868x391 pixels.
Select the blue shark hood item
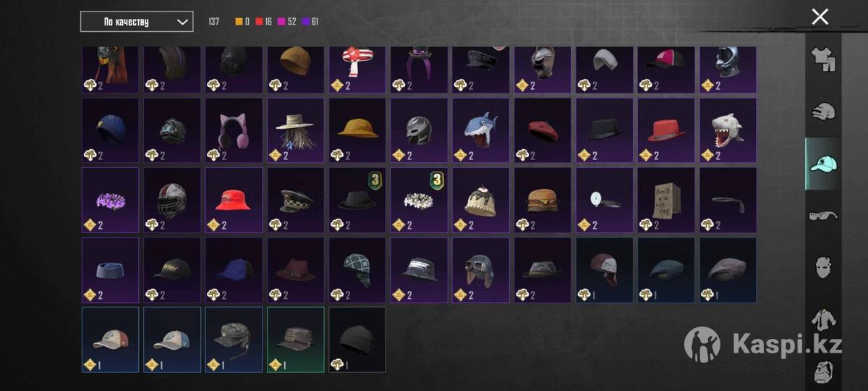pos(481,130)
